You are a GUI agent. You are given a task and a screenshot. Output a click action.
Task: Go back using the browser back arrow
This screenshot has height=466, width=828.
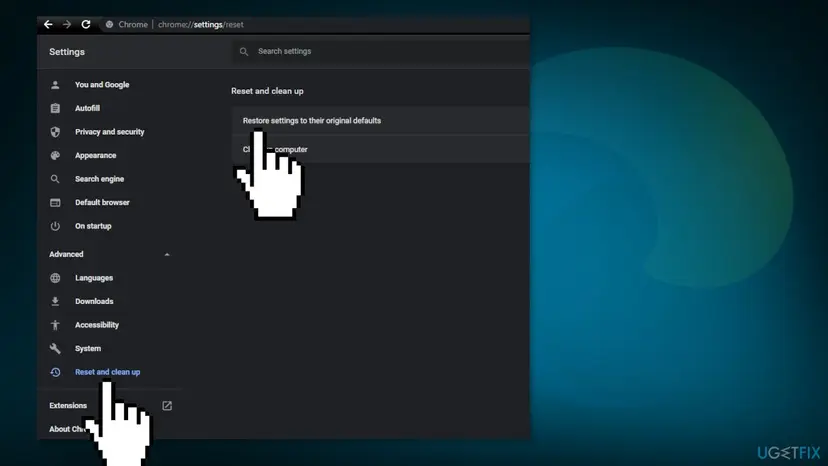(x=48, y=24)
